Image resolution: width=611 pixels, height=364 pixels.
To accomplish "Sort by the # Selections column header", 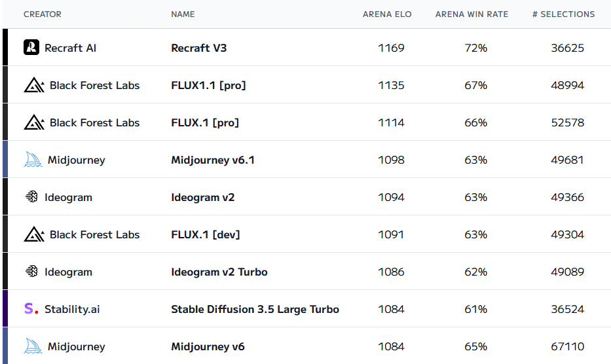I will 563,14.
